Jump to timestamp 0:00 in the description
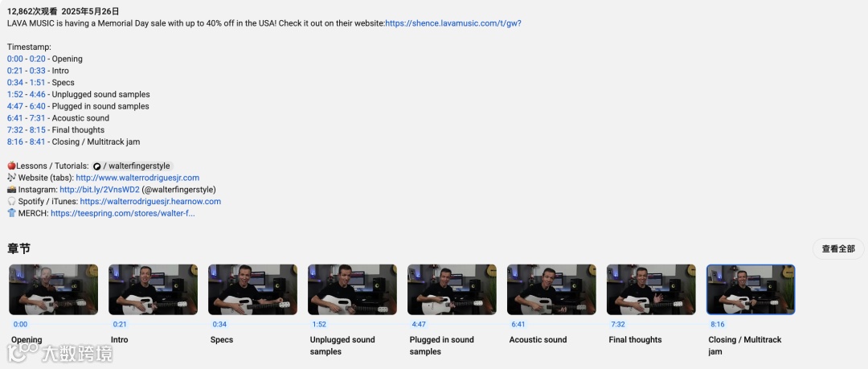 15,59
